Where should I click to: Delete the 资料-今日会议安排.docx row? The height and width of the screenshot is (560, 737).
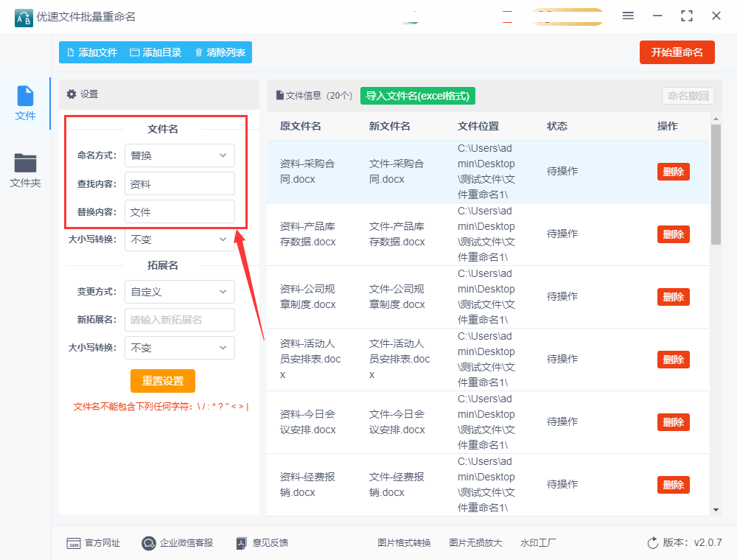coord(673,422)
